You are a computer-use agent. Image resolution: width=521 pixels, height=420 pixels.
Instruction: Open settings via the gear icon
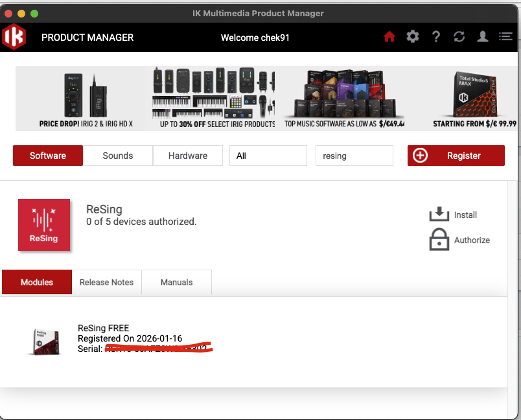pos(412,36)
